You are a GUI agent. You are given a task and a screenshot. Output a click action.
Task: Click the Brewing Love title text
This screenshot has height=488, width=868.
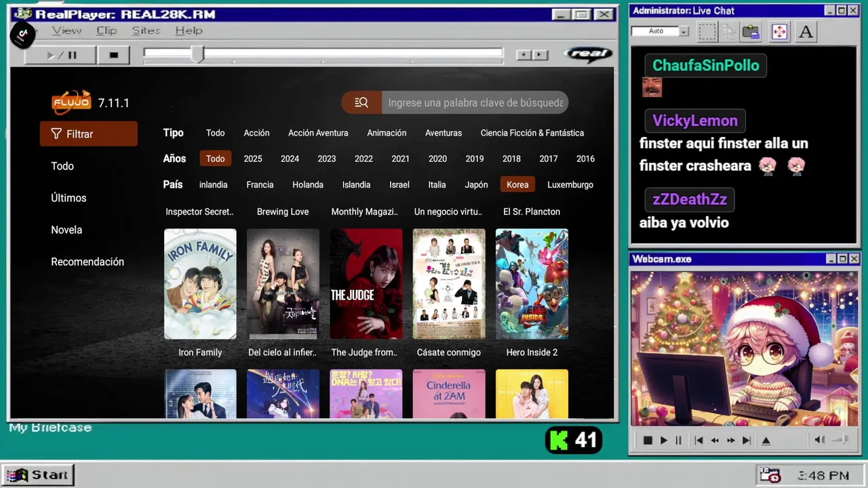283,211
